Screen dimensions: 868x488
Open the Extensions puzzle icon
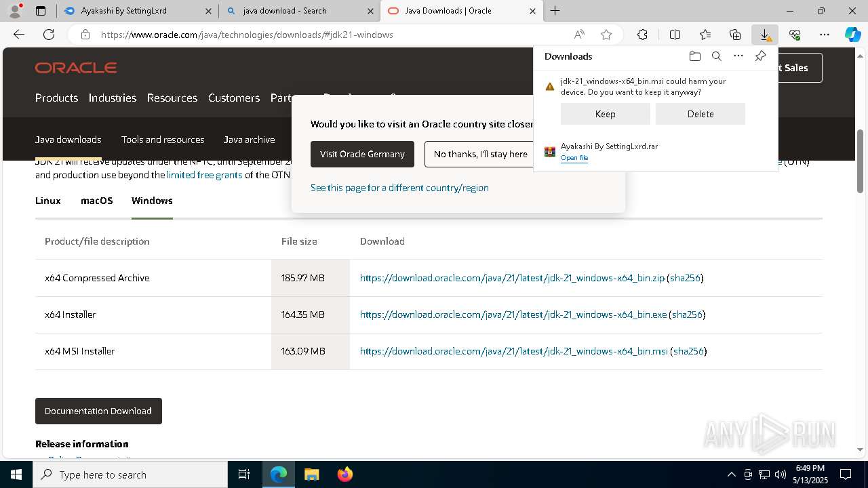click(642, 35)
